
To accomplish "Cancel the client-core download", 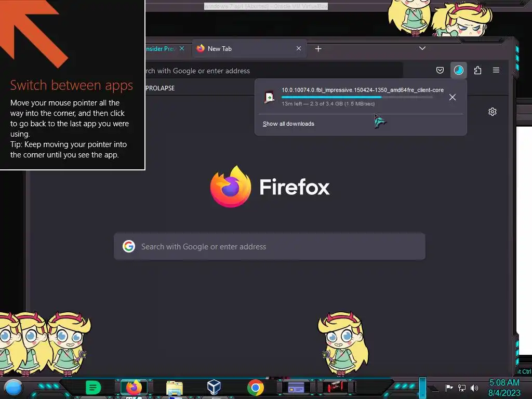I will 453,97.
